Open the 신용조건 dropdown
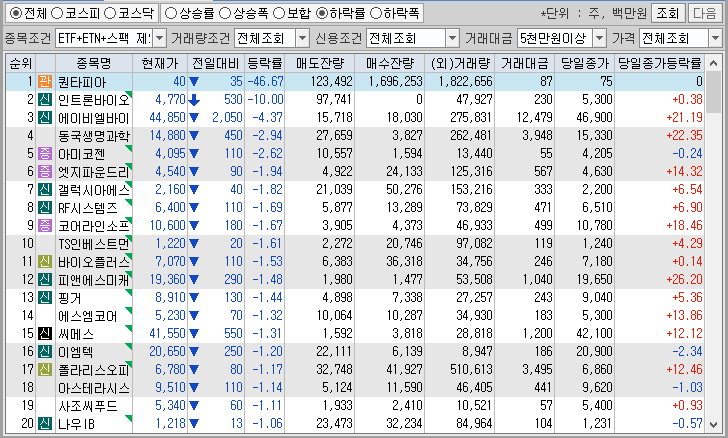728x438 pixels. (x=452, y=38)
